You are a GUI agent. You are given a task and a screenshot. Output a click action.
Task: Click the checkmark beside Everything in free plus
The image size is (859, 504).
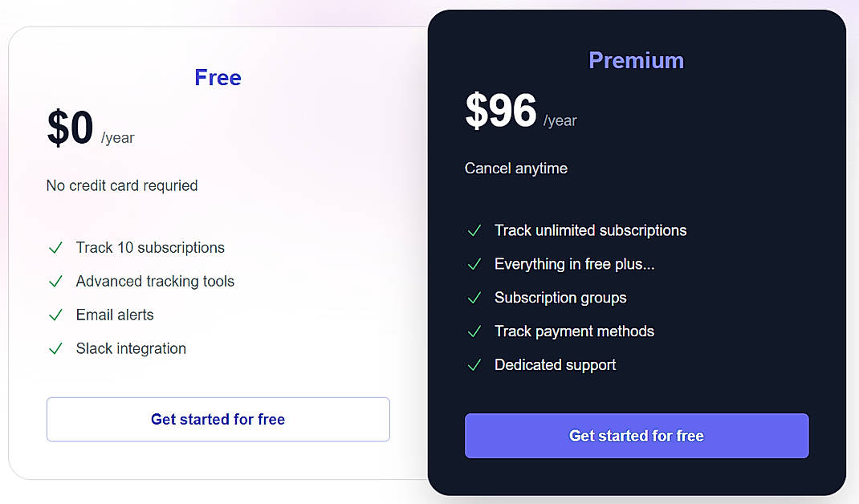click(x=474, y=264)
